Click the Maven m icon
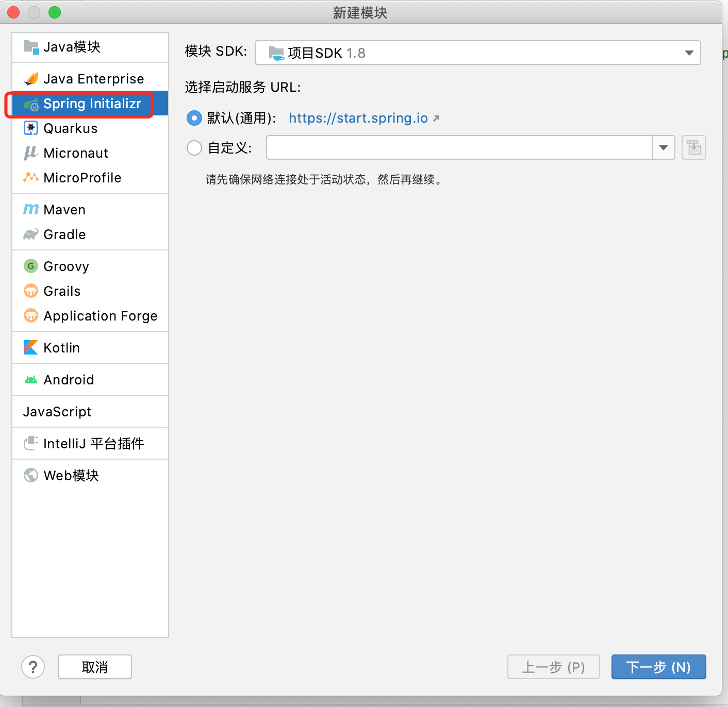Viewport: 728px width, 707px height. pos(31,209)
